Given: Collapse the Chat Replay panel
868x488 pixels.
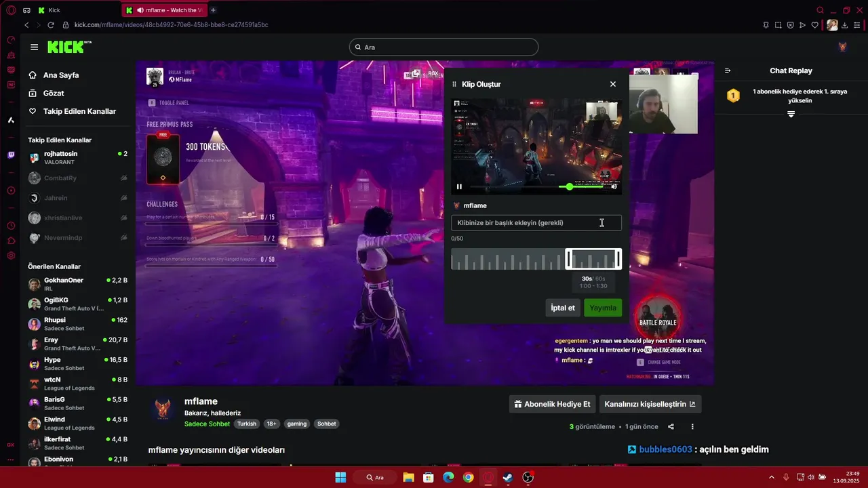Looking at the screenshot, I should (728, 70).
